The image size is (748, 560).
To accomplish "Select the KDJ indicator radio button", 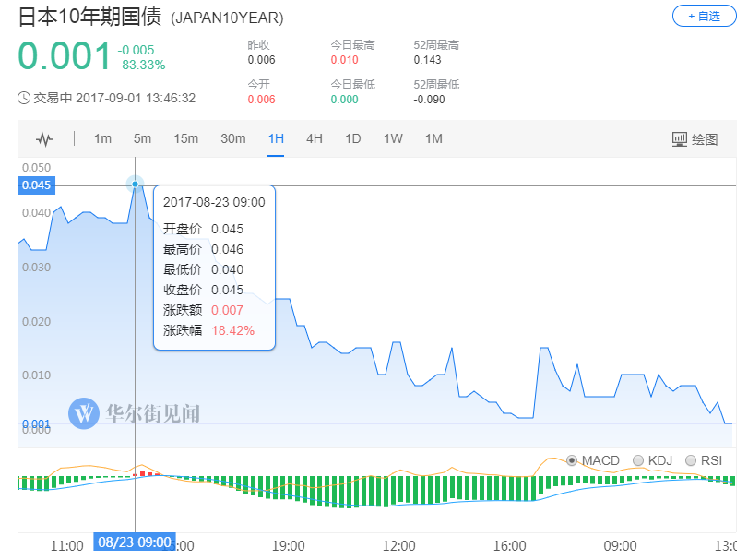I will [638, 460].
